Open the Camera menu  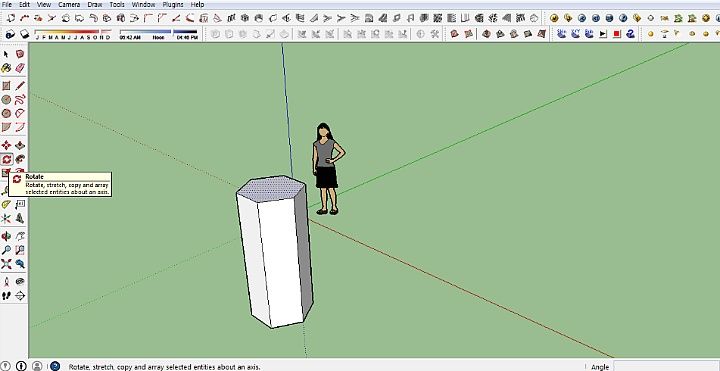69,5
